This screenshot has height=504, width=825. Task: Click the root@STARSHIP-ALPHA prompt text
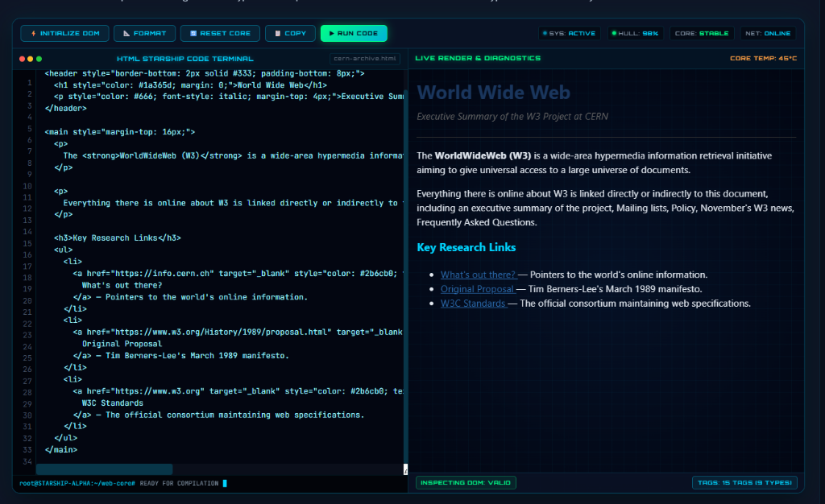point(77,484)
